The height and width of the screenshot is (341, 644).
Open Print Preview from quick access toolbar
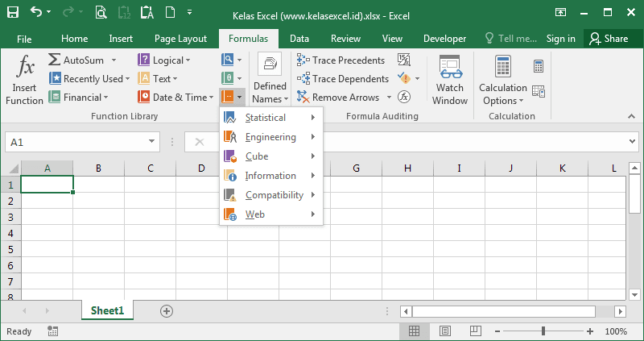[101, 12]
